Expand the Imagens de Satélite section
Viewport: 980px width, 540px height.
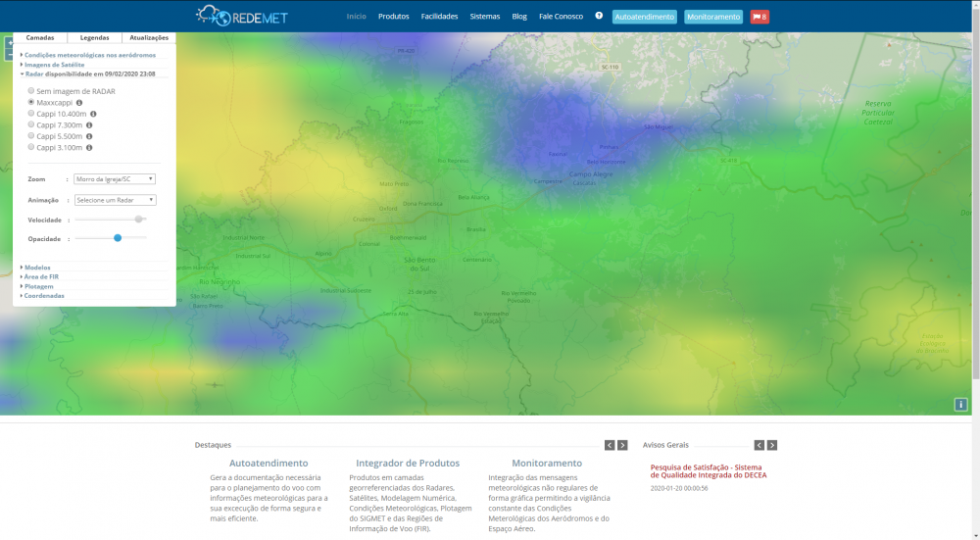click(54, 65)
